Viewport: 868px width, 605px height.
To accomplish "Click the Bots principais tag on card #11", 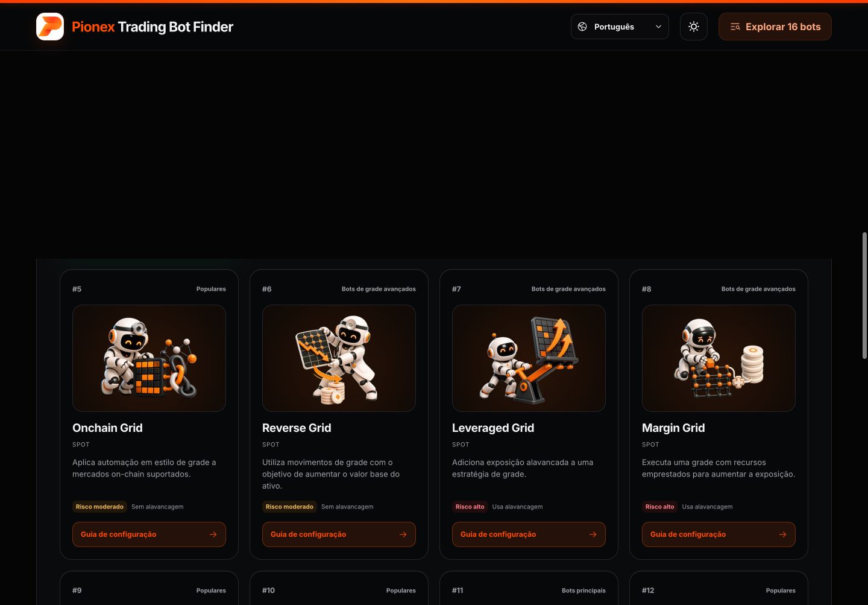I will click(x=583, y=591).
